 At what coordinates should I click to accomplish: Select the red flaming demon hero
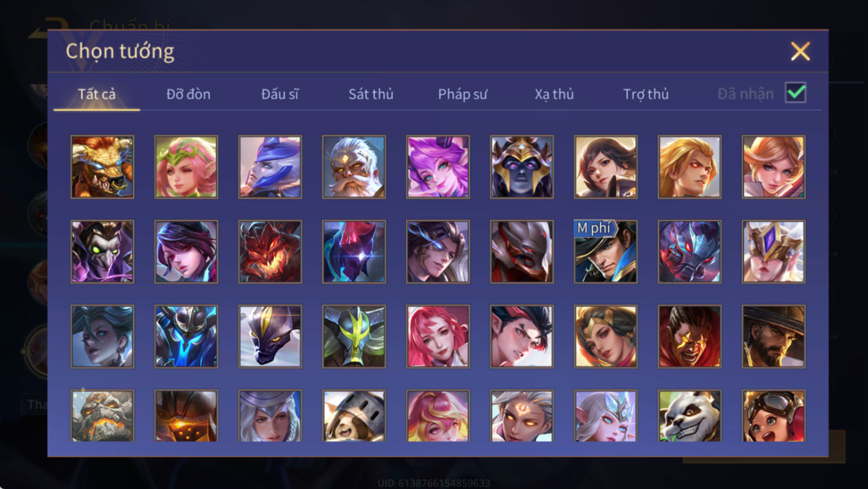click(270, 251)
